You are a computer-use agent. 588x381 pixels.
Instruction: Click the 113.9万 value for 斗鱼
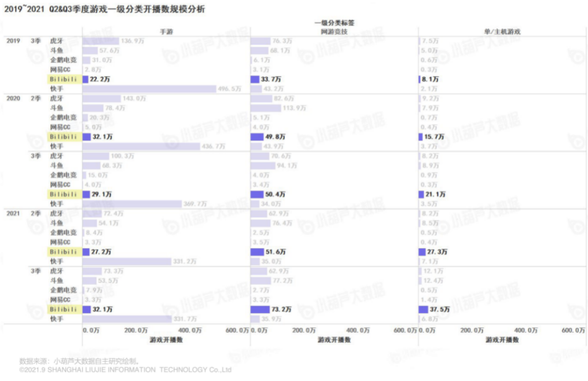pos(295,108)
